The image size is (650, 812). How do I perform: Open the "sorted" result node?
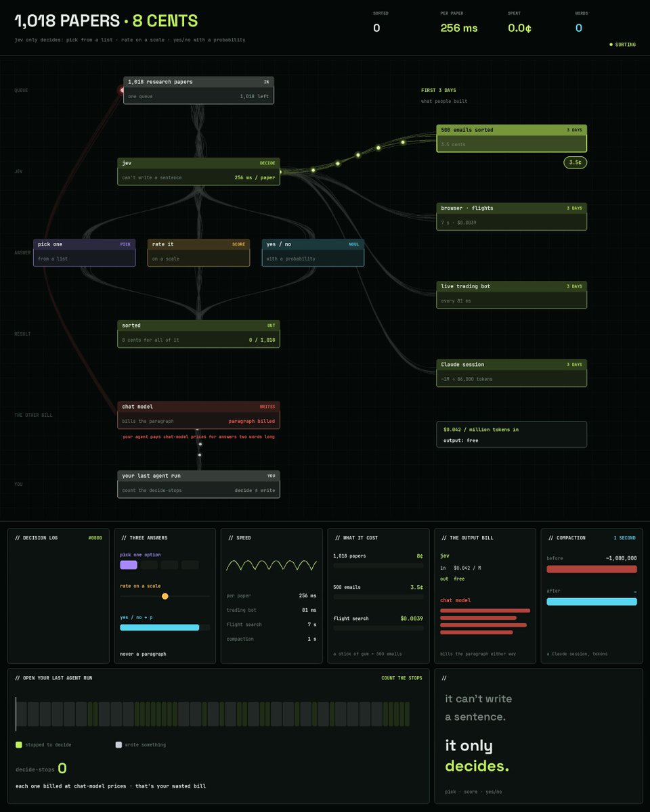(x=198, y=334)
